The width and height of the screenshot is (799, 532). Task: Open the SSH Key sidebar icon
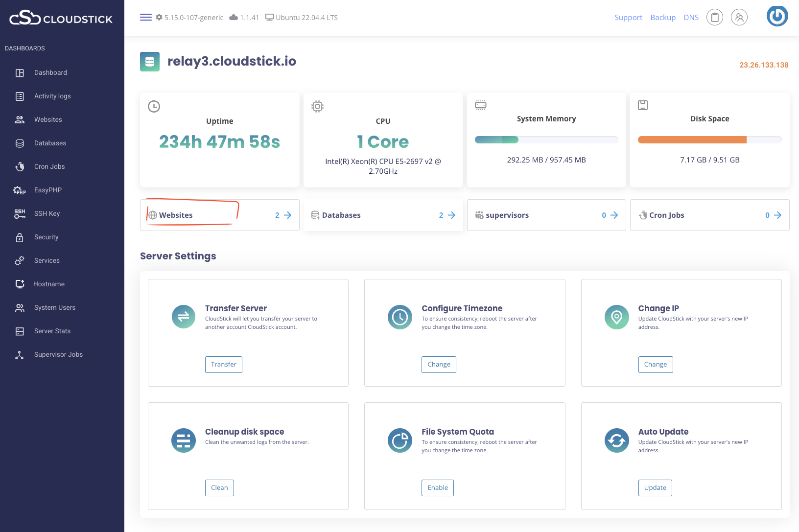pos(20,213)
